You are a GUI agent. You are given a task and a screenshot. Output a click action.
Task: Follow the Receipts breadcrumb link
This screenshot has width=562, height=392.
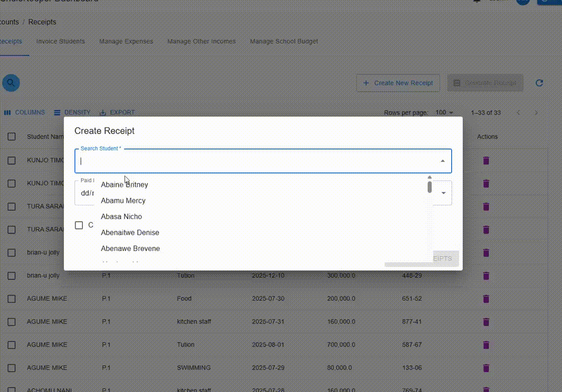pyautogui.click(x=42, y=22)
